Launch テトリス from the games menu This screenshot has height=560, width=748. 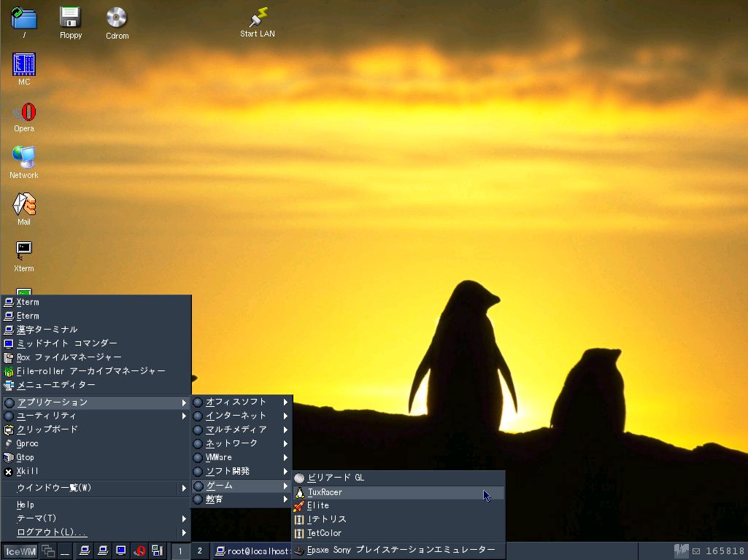[398, 519]
